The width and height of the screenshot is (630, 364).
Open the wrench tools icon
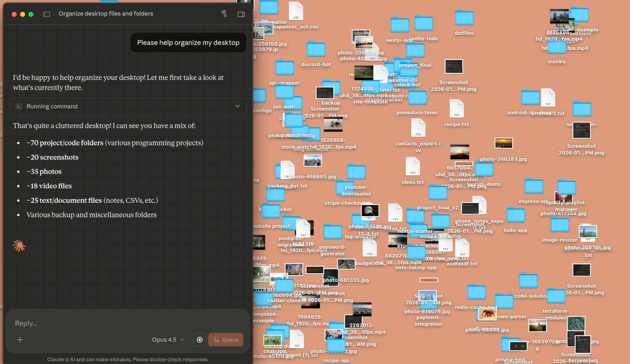tap(224, 14)
